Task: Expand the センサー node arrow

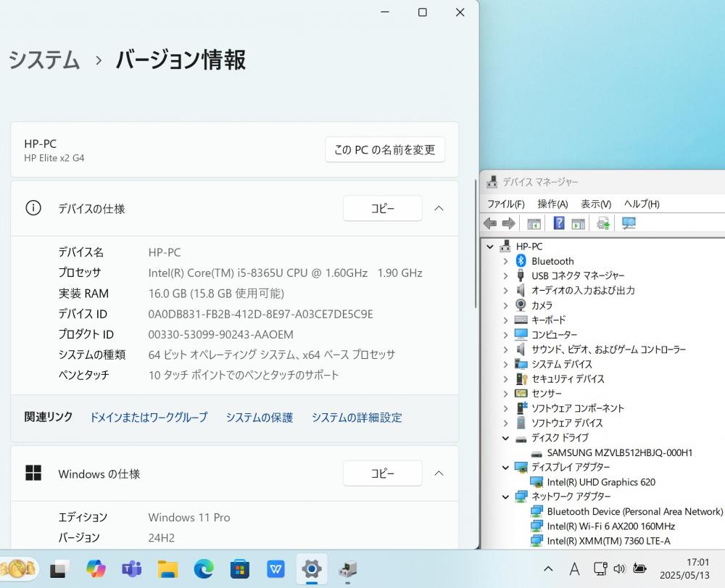Action: point(505,394)
